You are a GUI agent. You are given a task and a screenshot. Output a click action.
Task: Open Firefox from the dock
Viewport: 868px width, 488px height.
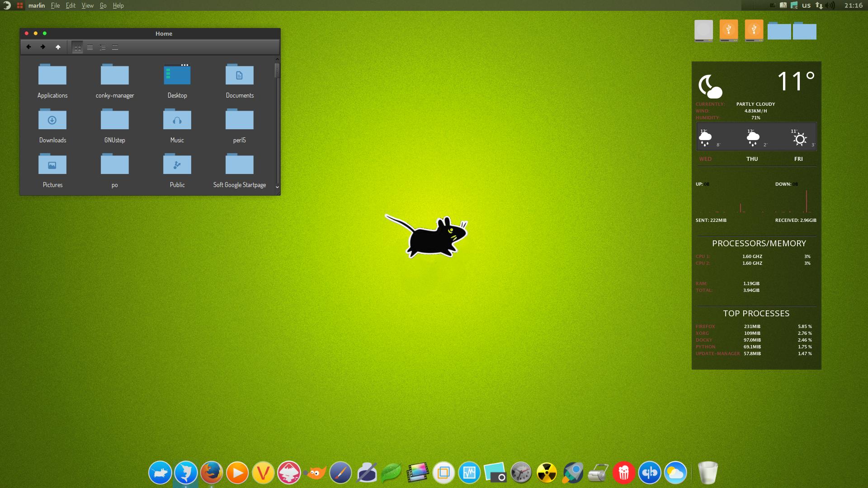click(211, 473)
